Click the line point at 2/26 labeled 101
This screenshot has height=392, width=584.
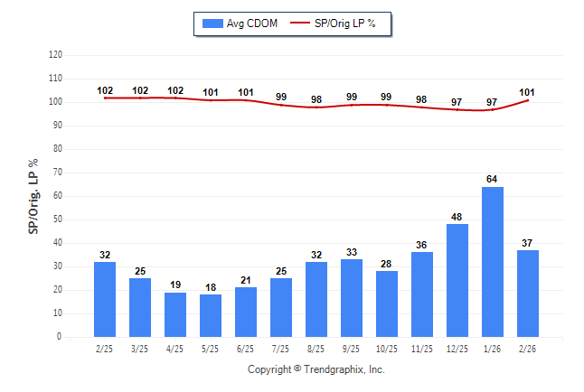(528, 100)
